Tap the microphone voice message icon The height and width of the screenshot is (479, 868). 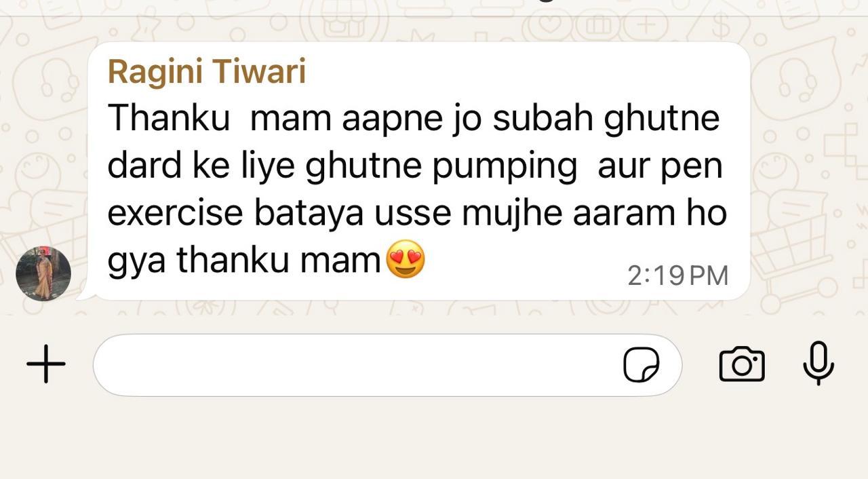[818, 363]
